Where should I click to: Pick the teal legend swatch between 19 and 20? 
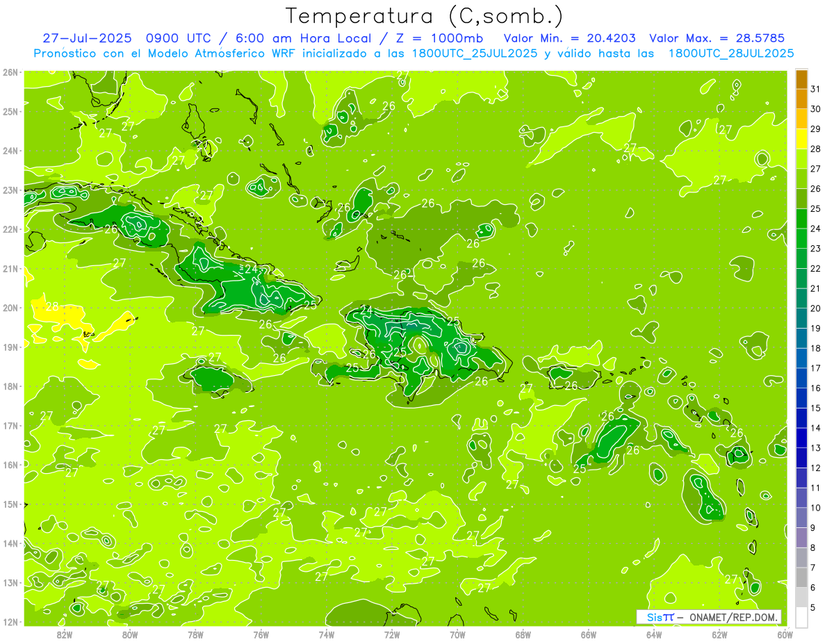pyautogui.click(x=801, y=318)
